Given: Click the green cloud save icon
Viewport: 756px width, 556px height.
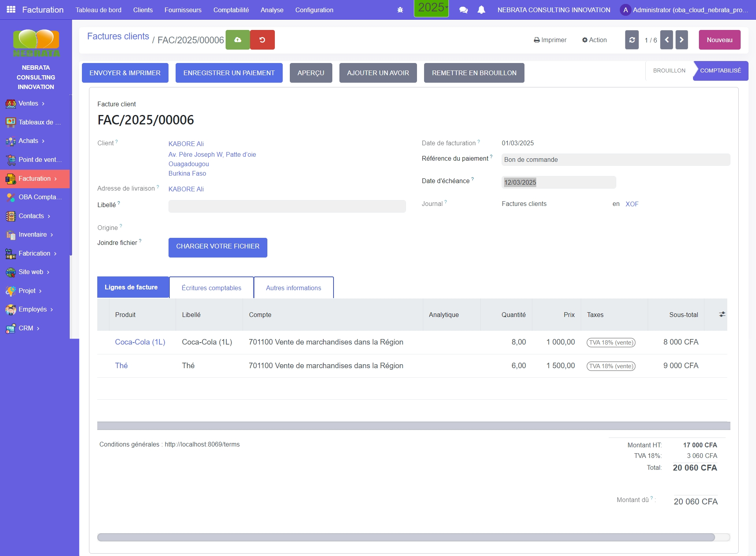Looking at the screenshot, I should pyautogui.click(x=237, y=40).
